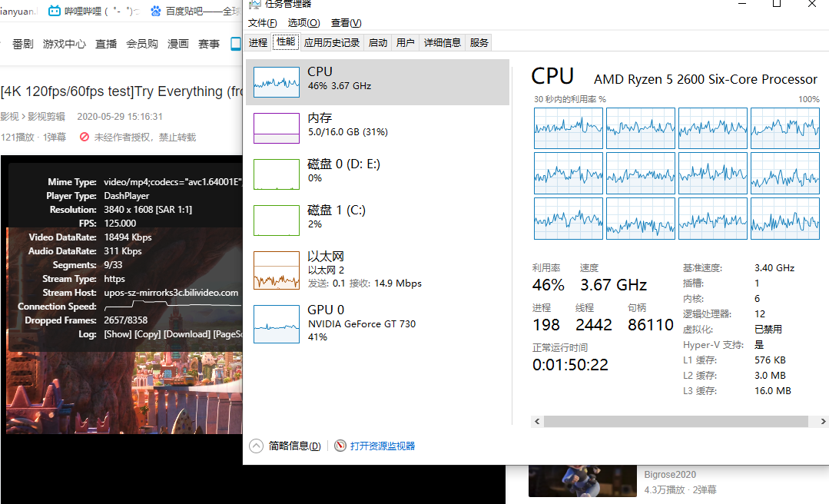The width and height of the screenshot is (829, 504).
Task: Go to the 用户 tab
Action: [405, 43]
